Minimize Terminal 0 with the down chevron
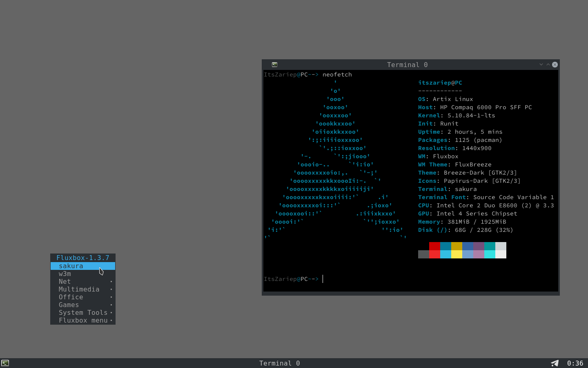588x368 pixels. [541, 65]
